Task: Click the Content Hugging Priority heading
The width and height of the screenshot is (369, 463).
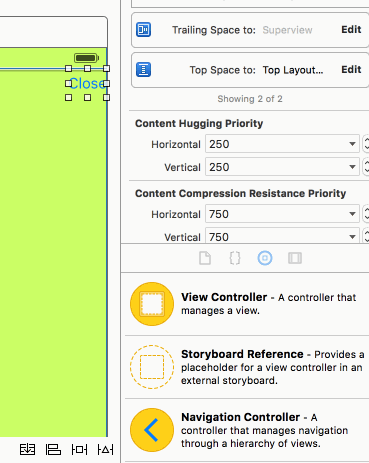Action: pyautogui.click(x=199, y=123)
